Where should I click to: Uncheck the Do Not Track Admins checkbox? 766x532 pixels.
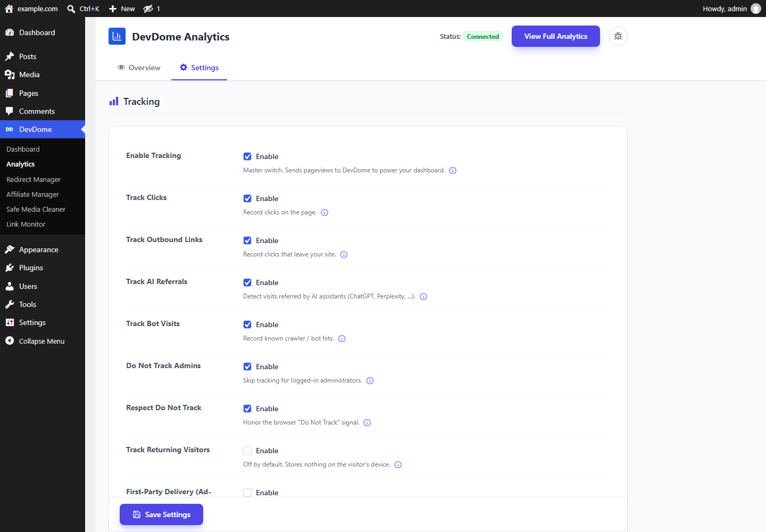(247, 367)
